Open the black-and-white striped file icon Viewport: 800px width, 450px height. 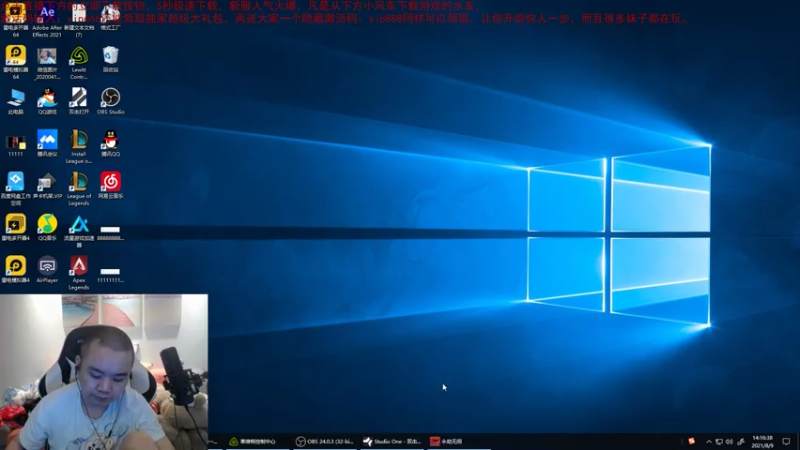pyautogui.click(x=79, y=101)
